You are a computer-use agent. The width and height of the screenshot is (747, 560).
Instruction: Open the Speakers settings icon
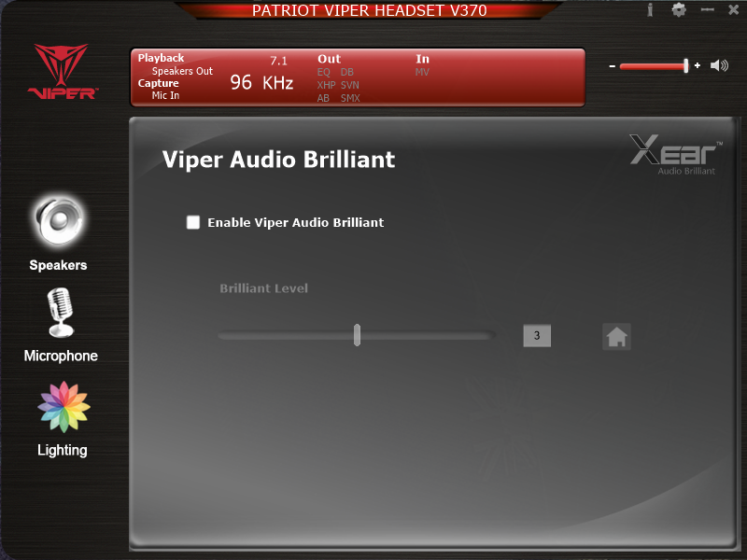(58, 220)
